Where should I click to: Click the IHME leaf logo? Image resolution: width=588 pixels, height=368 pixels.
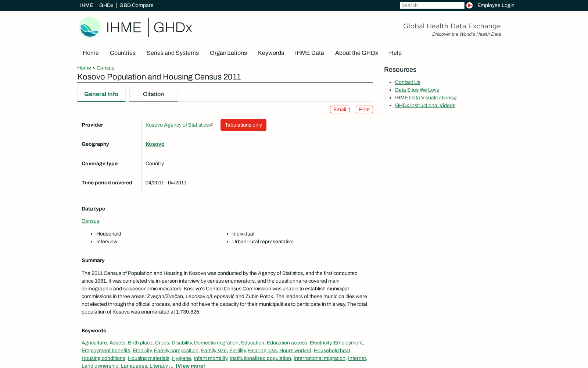[x=90, y=27]
